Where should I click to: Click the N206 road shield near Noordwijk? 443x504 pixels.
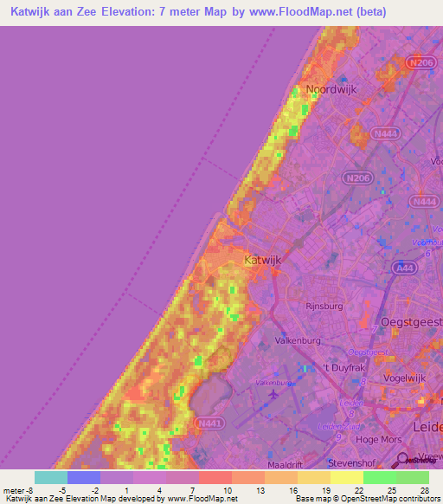[x=421, y=62]
